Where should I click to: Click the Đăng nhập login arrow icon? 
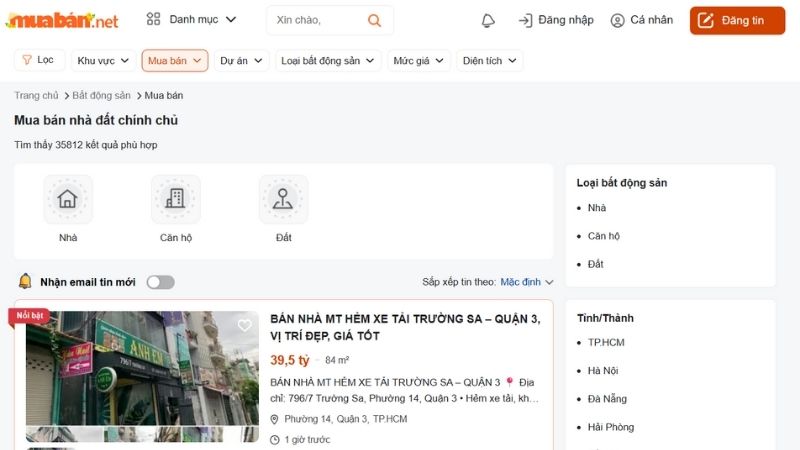[525, 20]
